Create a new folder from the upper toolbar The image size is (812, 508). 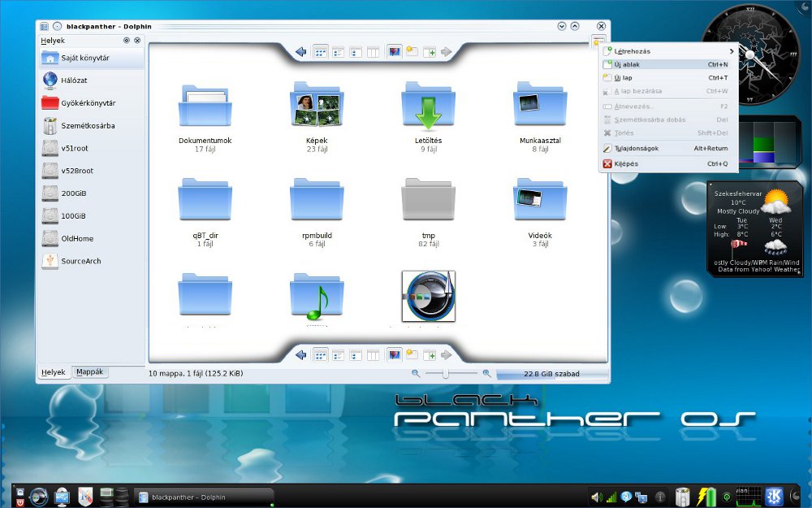coord(412,52)
